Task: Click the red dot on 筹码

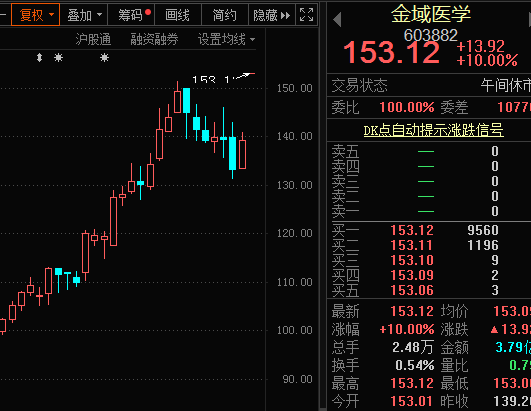Action: pyautogui.click(x=148, y=12)
